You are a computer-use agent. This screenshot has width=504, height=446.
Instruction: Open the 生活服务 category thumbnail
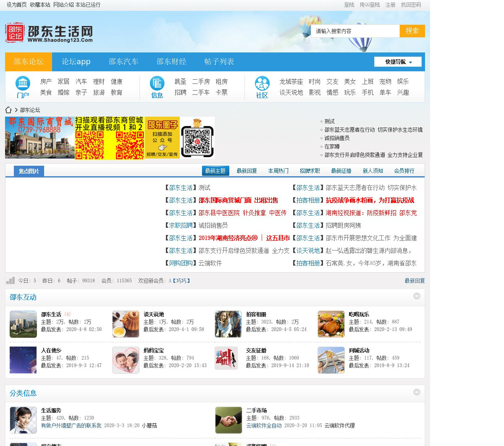coord(23,420)
